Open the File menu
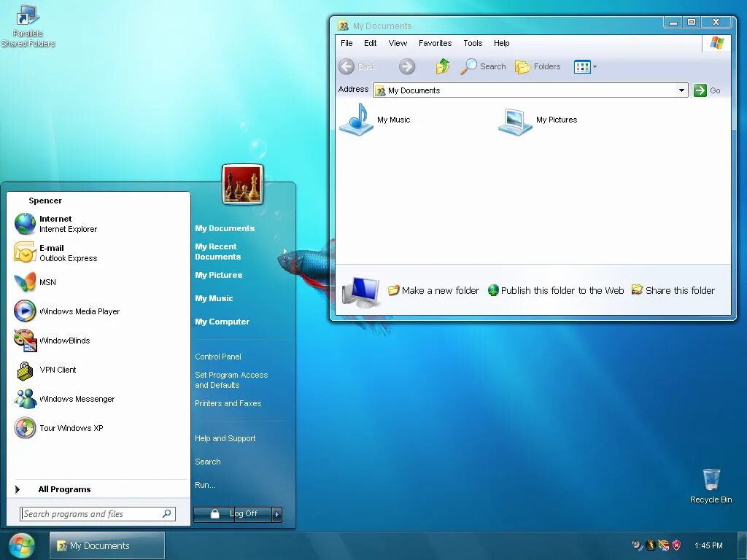This screenshot has width=747, height=560. [x=347, y=43]
